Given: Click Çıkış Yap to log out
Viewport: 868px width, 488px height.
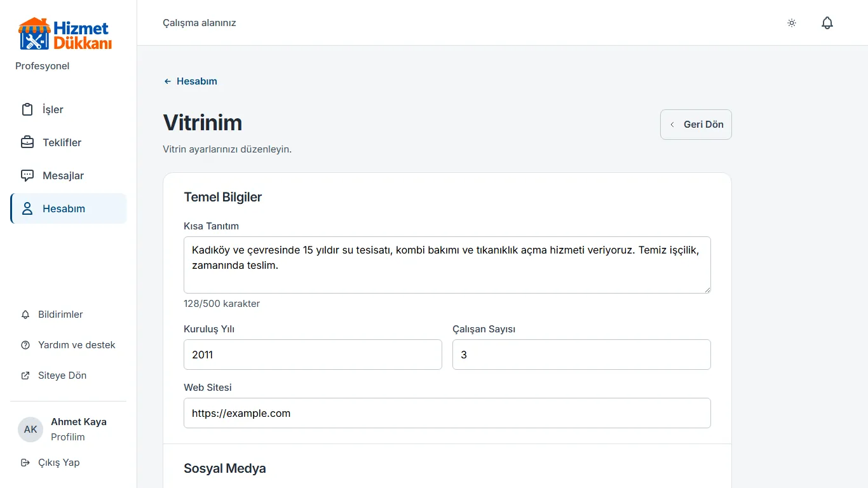Looking at the screenshot, I should (69, 463).
